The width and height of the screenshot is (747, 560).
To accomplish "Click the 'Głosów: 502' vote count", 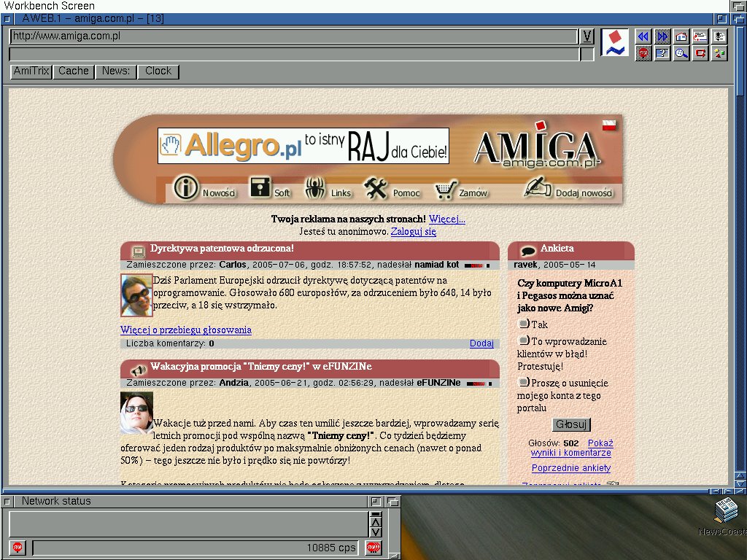I will tap(553, 443).
